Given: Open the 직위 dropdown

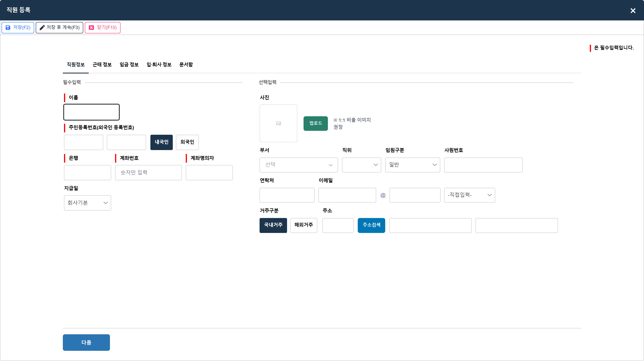Looking at the screenshot, I should (x=361, y=165).
